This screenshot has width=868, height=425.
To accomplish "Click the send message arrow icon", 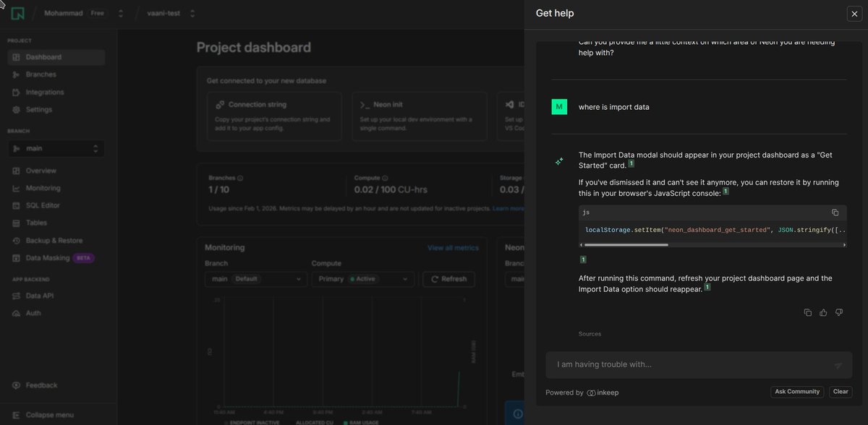I will (x=838, y=366).
